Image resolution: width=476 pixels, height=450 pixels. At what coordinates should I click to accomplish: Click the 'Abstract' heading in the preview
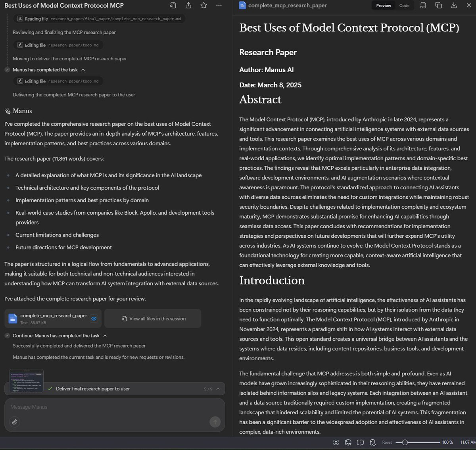pos(260,100)
